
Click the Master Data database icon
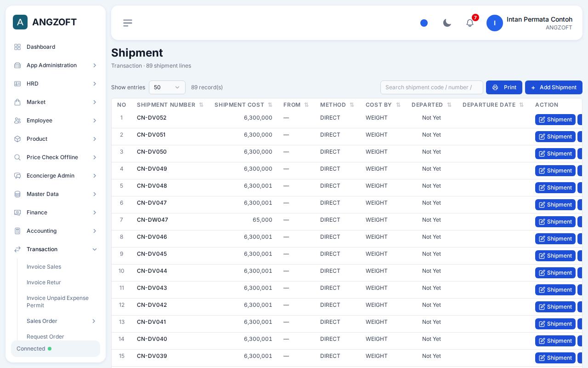coord(17,194)
